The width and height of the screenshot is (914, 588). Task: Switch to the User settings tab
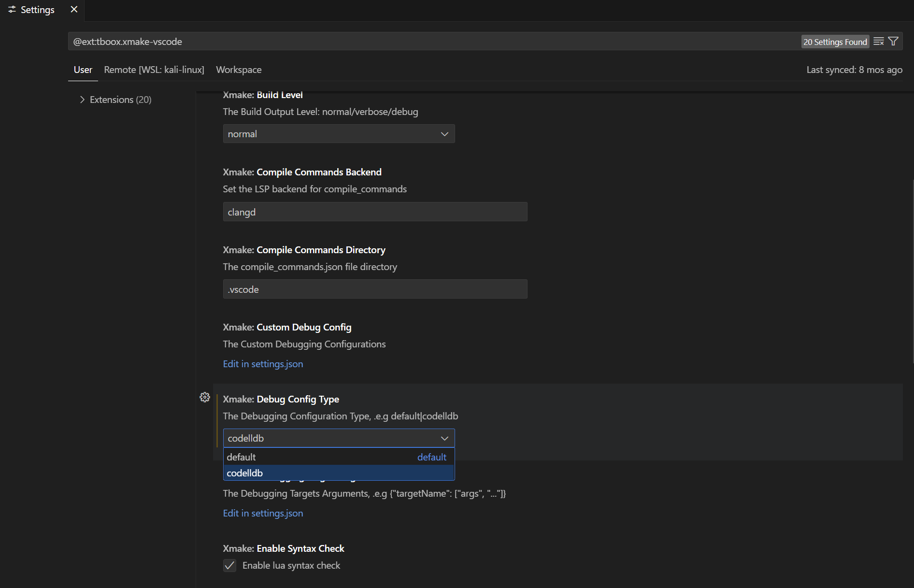[x=83, y=70]
